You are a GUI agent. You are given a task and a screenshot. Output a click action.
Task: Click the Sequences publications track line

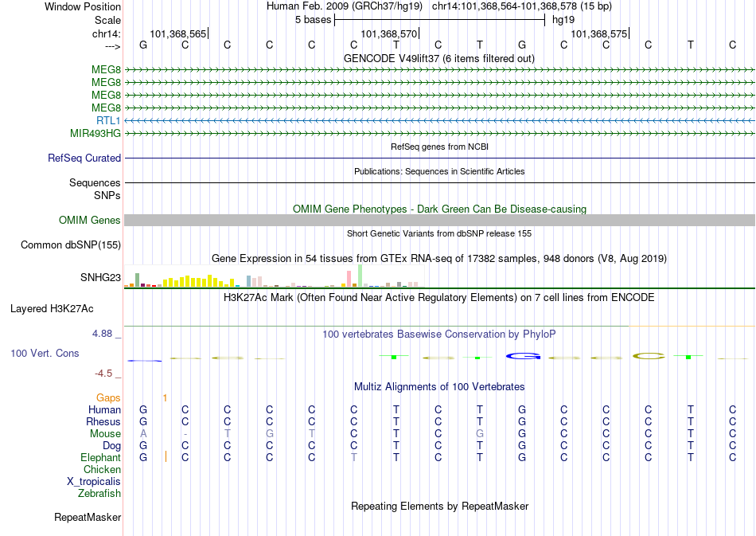[439, 183]
